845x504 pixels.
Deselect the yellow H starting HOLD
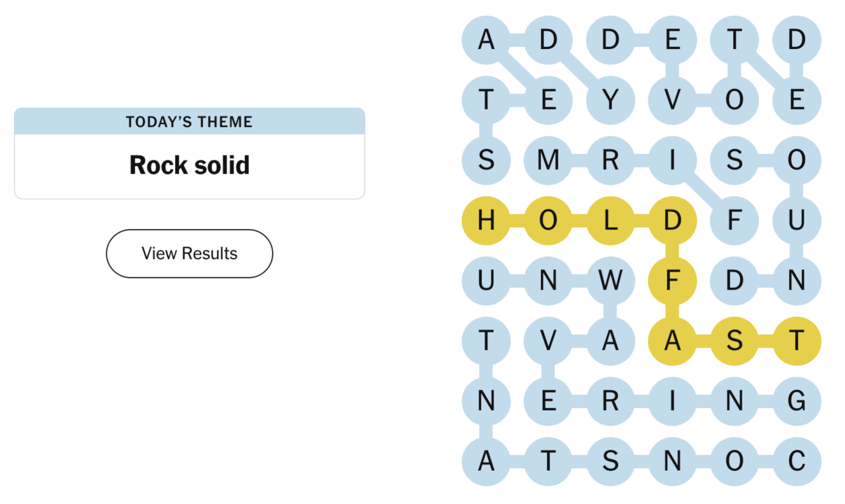pyautogui.click(x=486, y=220)
